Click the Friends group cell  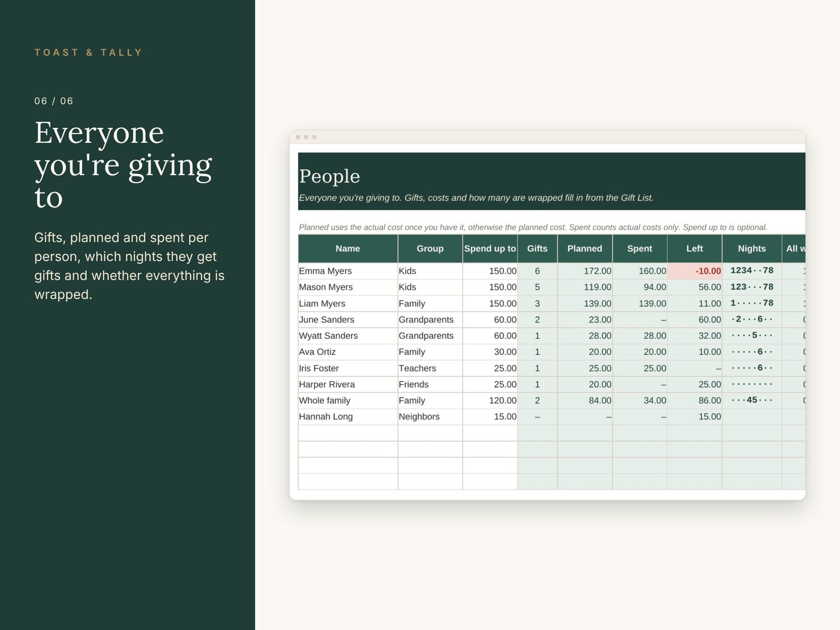coord(430,385)
